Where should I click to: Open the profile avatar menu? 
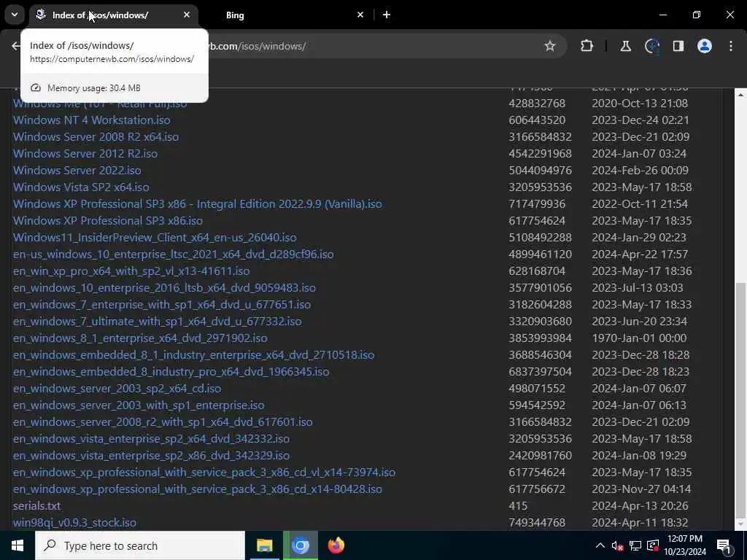(x=704, y=46)
